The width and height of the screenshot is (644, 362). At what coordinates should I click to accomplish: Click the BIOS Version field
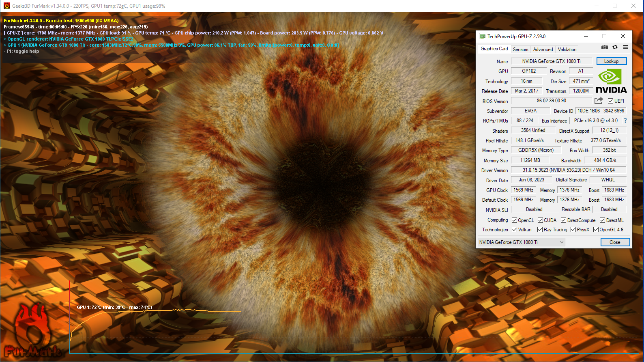[551, 101]
